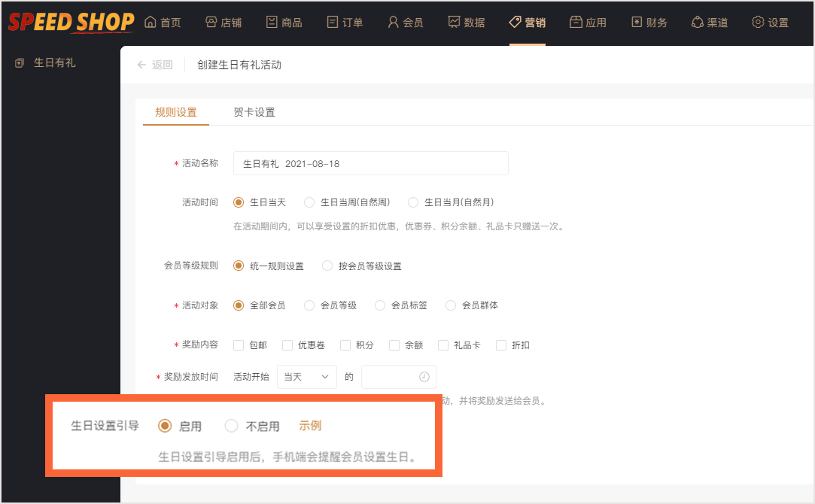Select 统一规则设置 radio option
The image size is (815, 504).
tap(239, 266)
